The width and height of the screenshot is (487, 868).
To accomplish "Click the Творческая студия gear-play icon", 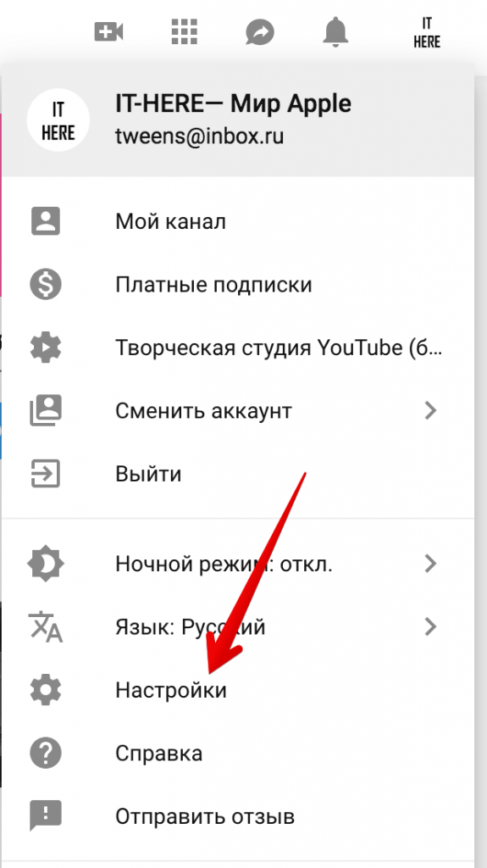I will click(46, 348).
